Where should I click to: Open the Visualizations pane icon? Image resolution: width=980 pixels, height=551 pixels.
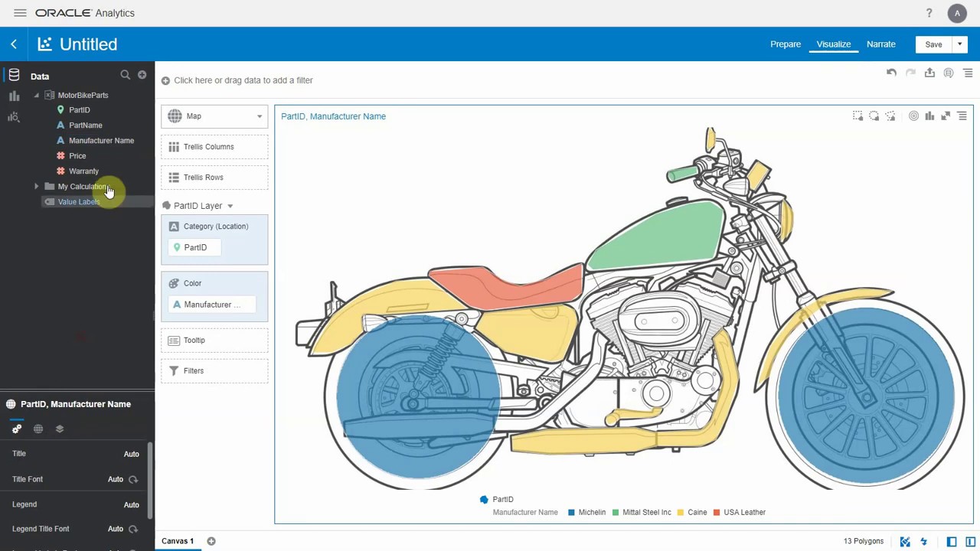[x=14, y=96]
